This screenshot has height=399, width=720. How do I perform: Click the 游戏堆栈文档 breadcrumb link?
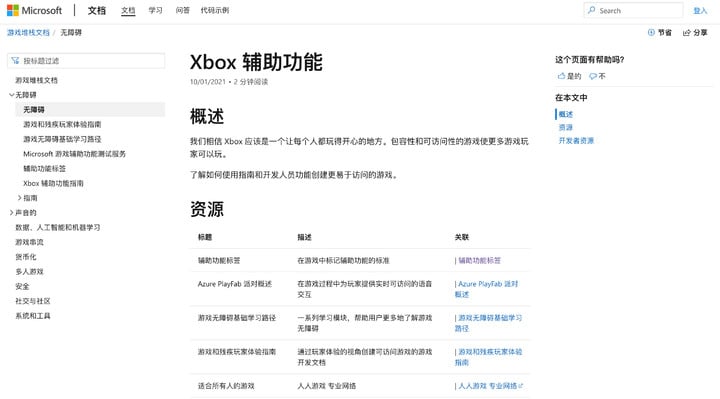(x=28, y=32)
